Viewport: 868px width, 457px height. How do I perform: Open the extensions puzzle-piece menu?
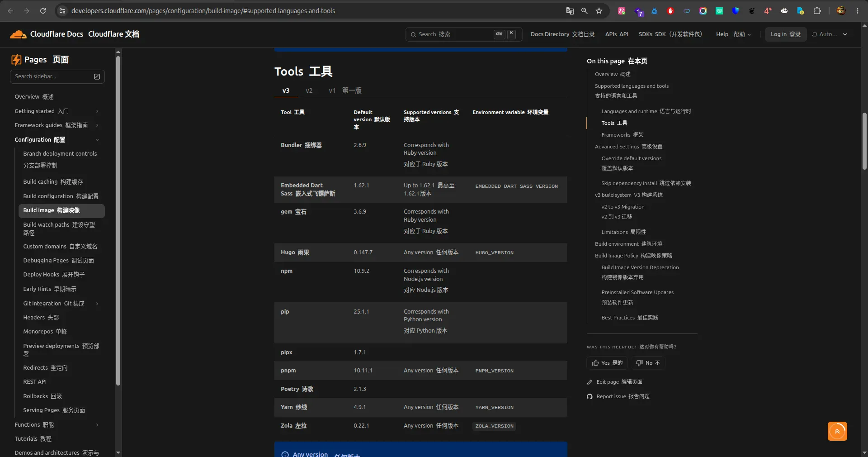pos(817,11)
